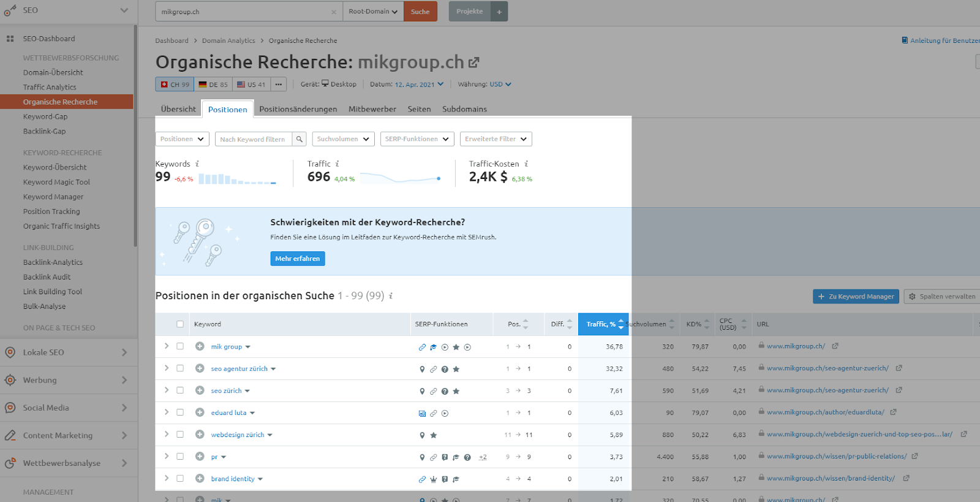This screenshot has width=980, height=502.
Task: Click info icon beside Positionen in der organischen Suche
Action: (x=391, y=296)
